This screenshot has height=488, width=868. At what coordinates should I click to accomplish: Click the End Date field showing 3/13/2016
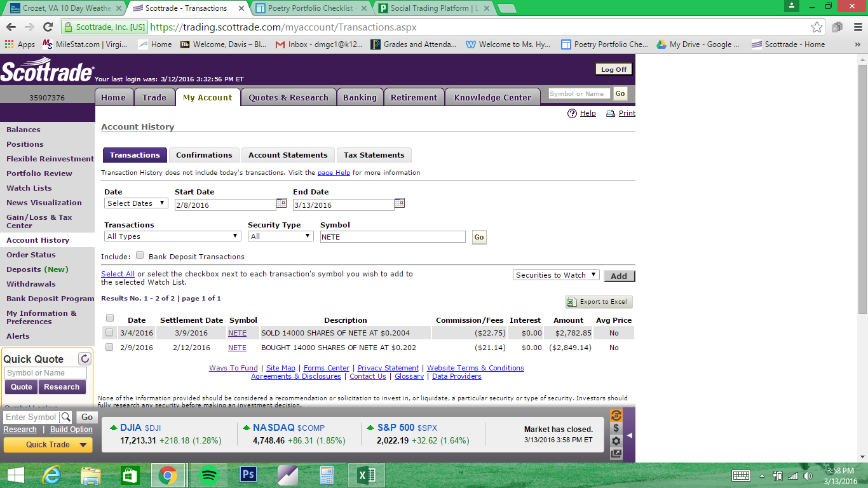coord(343,205)
